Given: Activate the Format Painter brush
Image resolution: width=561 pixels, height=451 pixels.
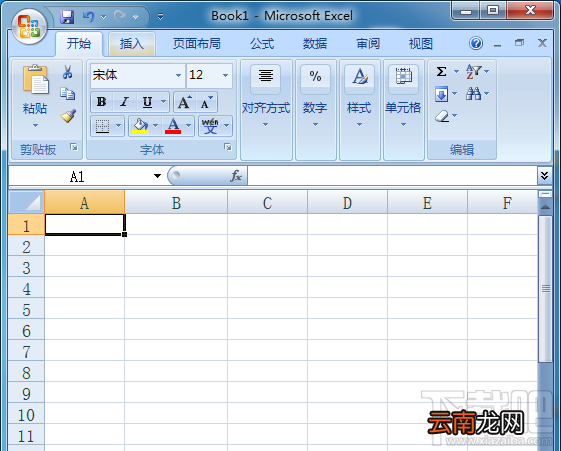Looking at the screenshot, I should click(x=68, y=116).
